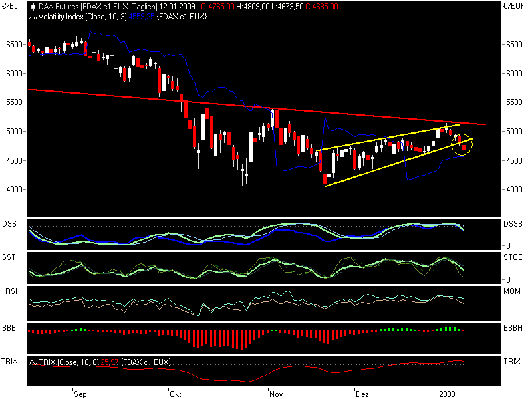Select the TRIX panel label on the left
532x399 pixels.
pyautogui.click(x=8, y=362)
